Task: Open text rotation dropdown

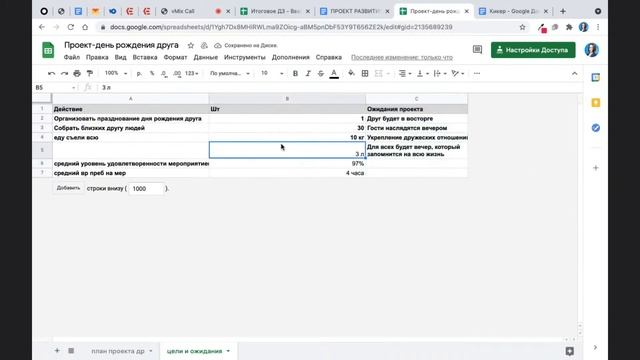Action: point(458,73)
